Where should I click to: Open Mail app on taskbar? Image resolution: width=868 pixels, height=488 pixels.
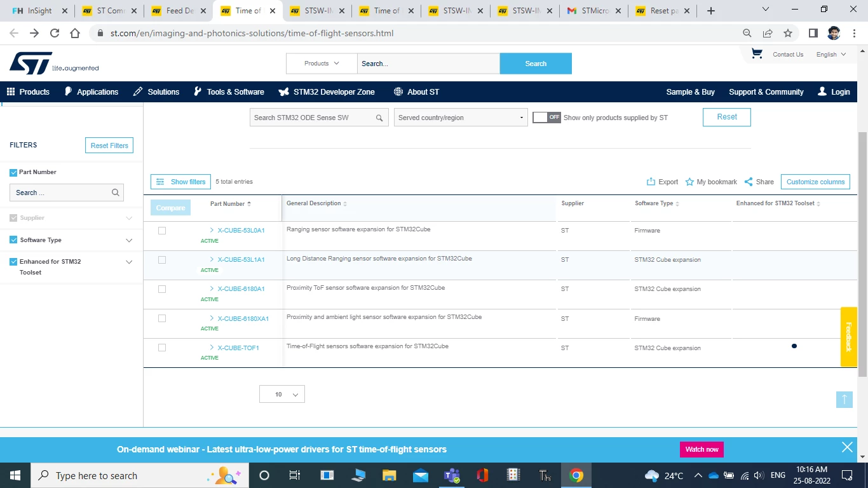coord(420,475)
